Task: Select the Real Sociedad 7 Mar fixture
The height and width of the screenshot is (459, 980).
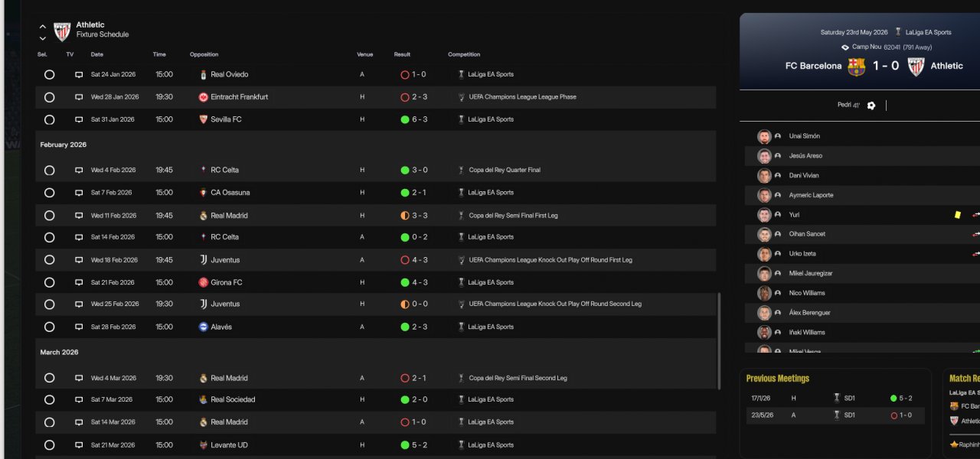Action: (50, 399)
